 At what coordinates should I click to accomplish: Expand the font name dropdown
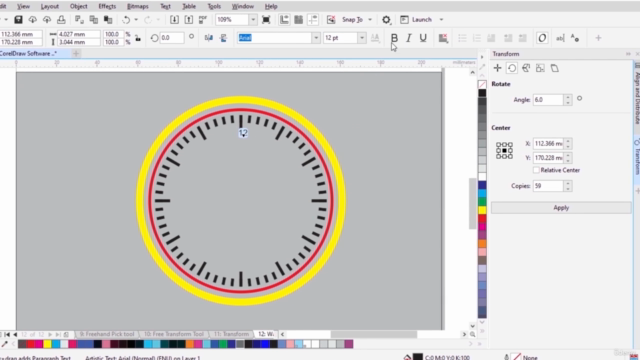pos(316,38)
